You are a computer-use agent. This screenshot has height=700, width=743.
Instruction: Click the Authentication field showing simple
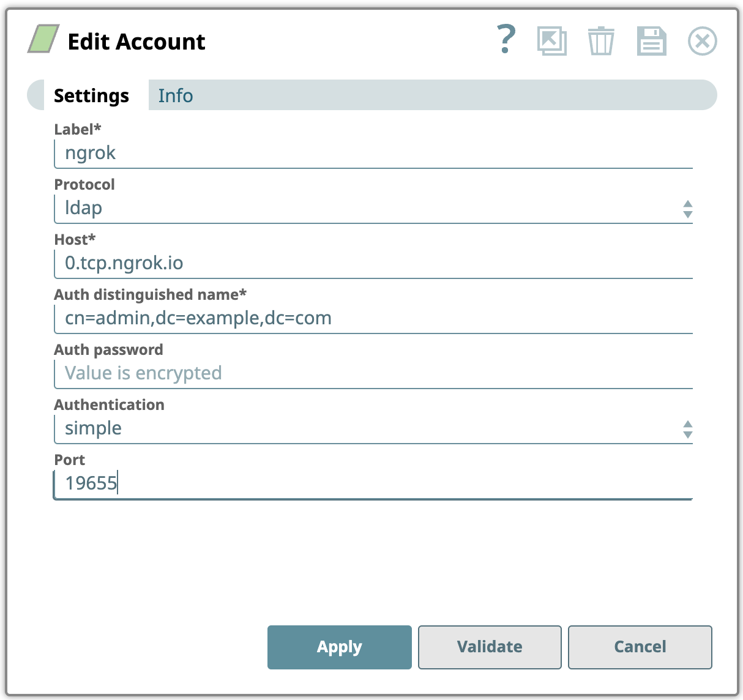click(x=367, y=428)
